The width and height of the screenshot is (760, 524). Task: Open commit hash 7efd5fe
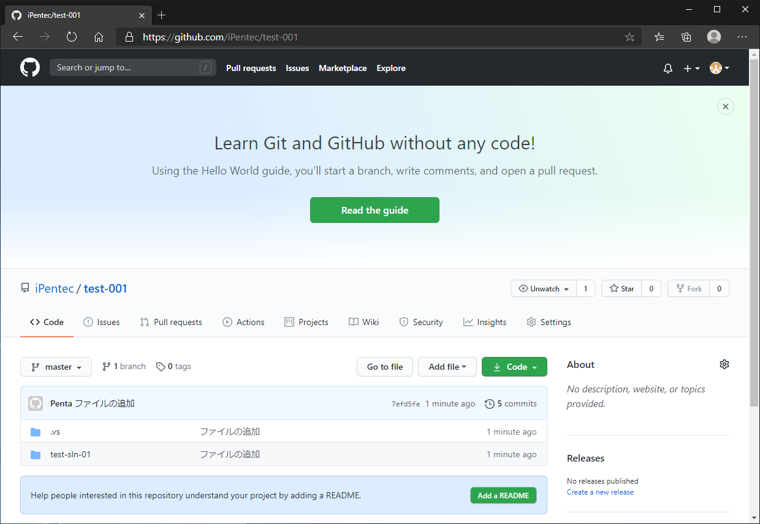[406, 404]
